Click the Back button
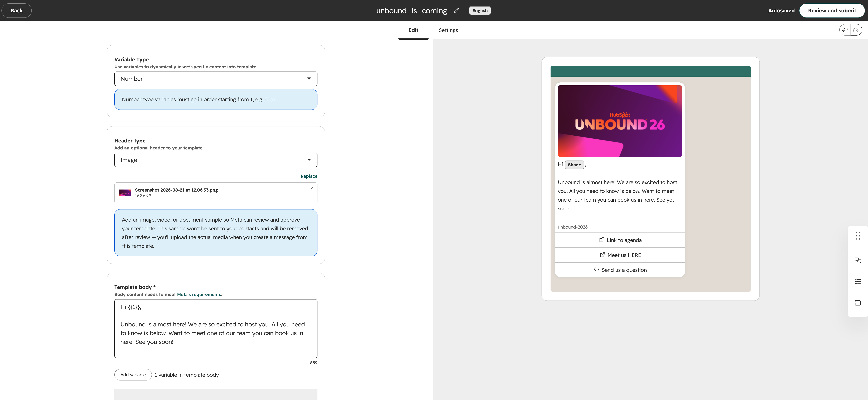The image size is (868, 400). (x=16, y=10)
